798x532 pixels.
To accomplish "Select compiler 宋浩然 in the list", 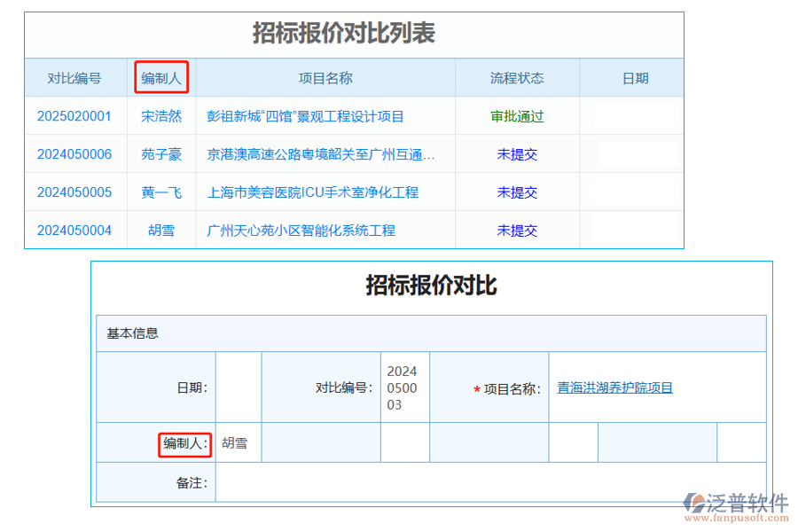I will [161, 116].
